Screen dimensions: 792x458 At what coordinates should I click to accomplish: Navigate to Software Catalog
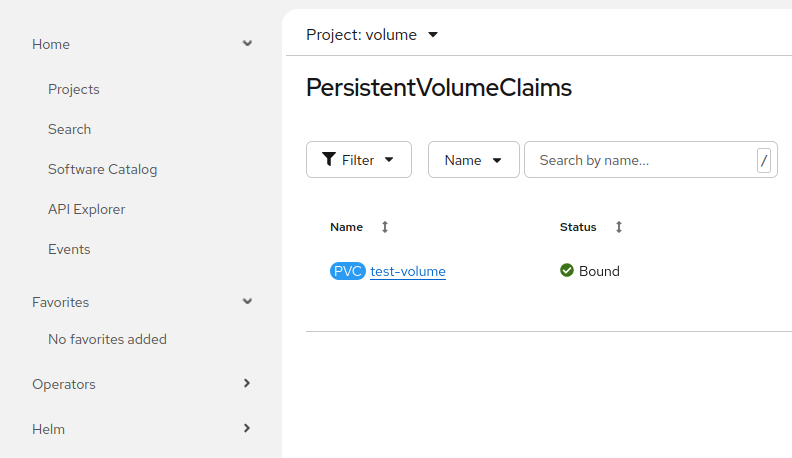point(103,169)
